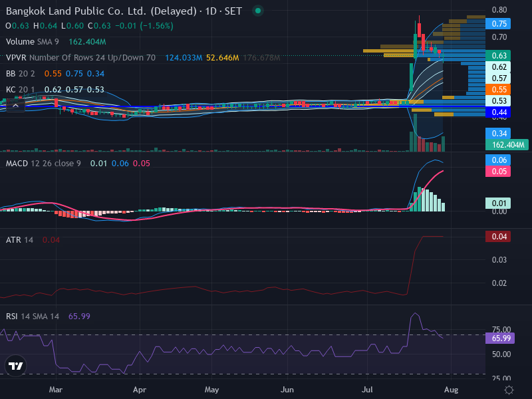Image resolution: width=532 pixels, height=399 pixels.
Task: Collapse the indicator legend with chevron arrow
Action: (x=15, y=106)
